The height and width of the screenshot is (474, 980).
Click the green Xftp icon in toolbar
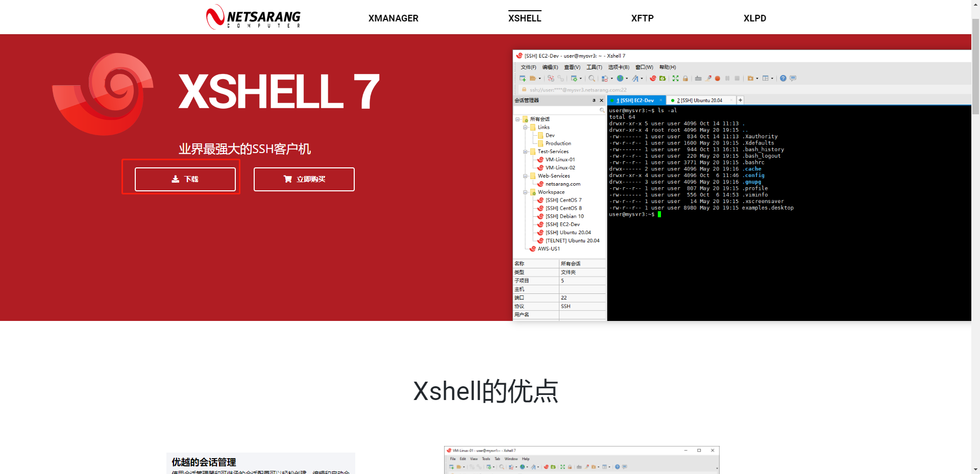pos(663,78)
